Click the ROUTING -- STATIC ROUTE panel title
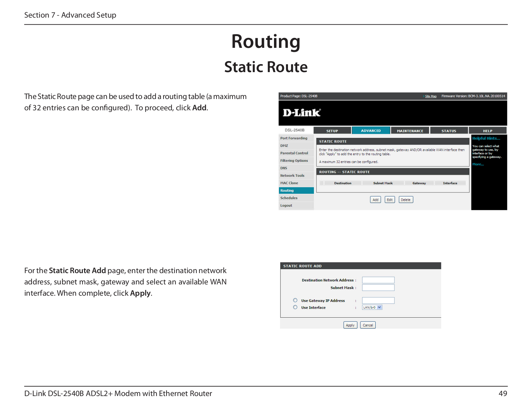 pyautogui.click(x=344, y=172)
